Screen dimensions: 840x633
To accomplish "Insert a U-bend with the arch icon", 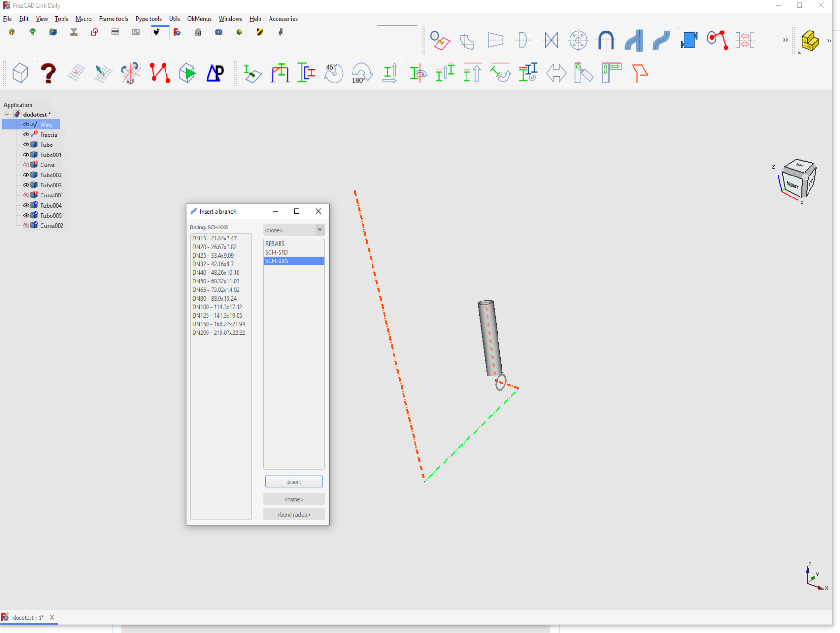I will [606, 40].
